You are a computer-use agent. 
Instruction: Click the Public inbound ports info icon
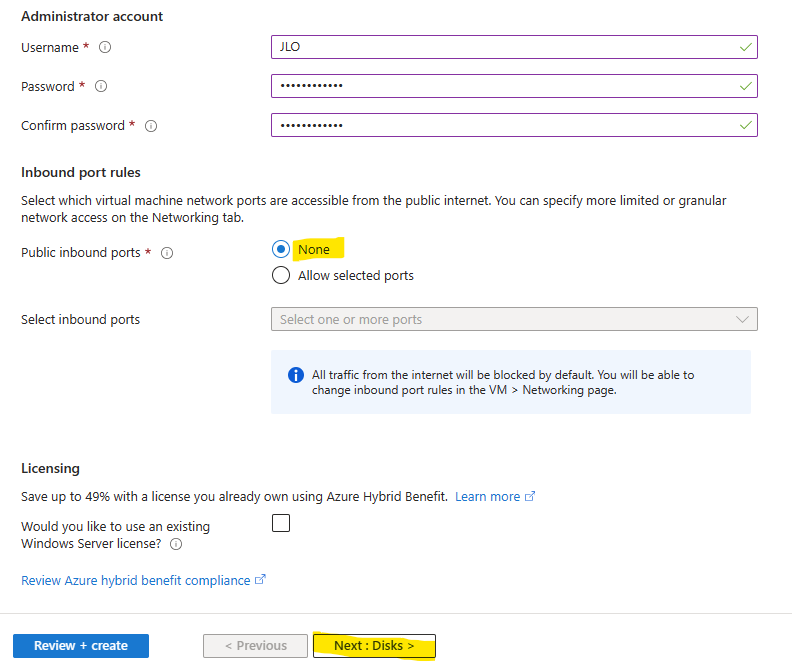click(x=167, y=253)
